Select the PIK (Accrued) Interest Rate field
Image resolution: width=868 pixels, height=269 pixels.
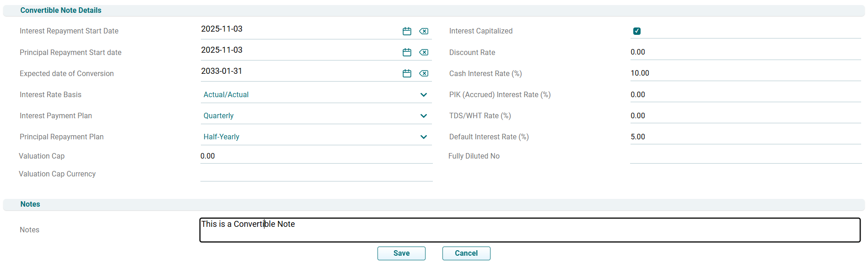pyautogui.click(x=745, y=95)
